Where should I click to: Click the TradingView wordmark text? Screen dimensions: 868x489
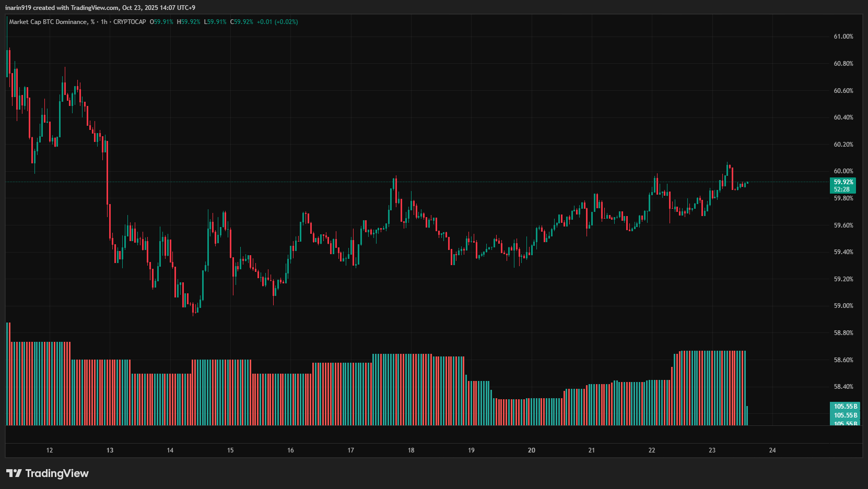[57, 473]
